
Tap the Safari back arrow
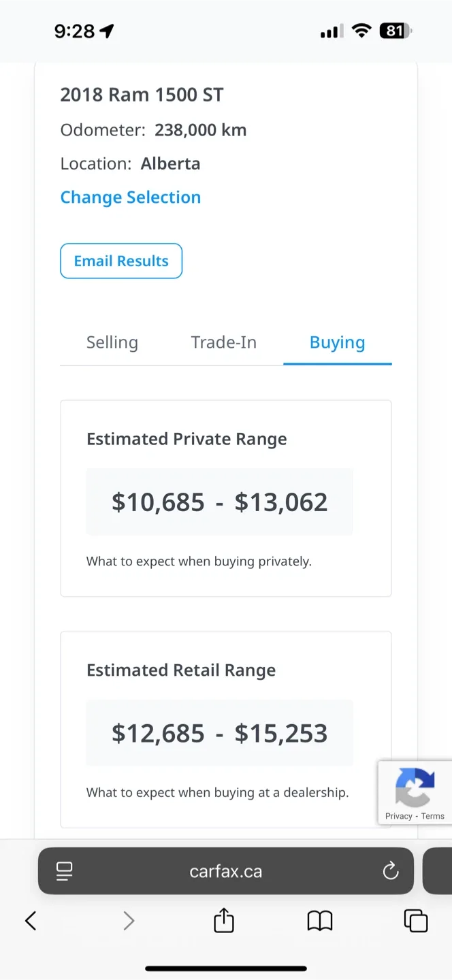pyautogui.click(x=31, y=921)
